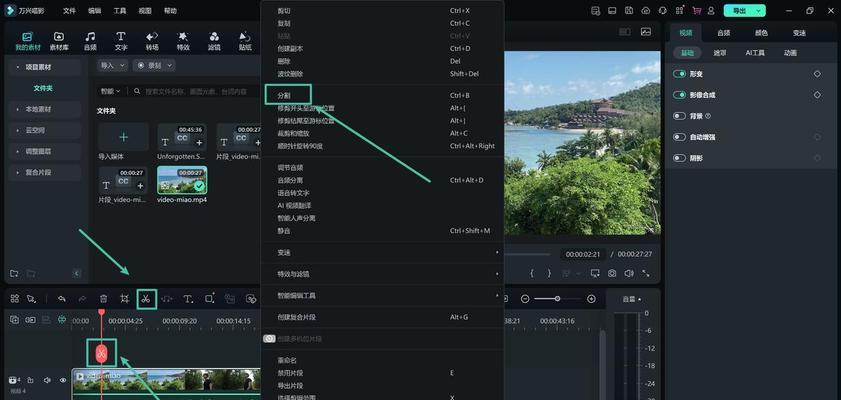Viewport: 841px width, 400px height.
Task: Click the trash delete icon in timeline toolbar
Action: tap(104, 299)
